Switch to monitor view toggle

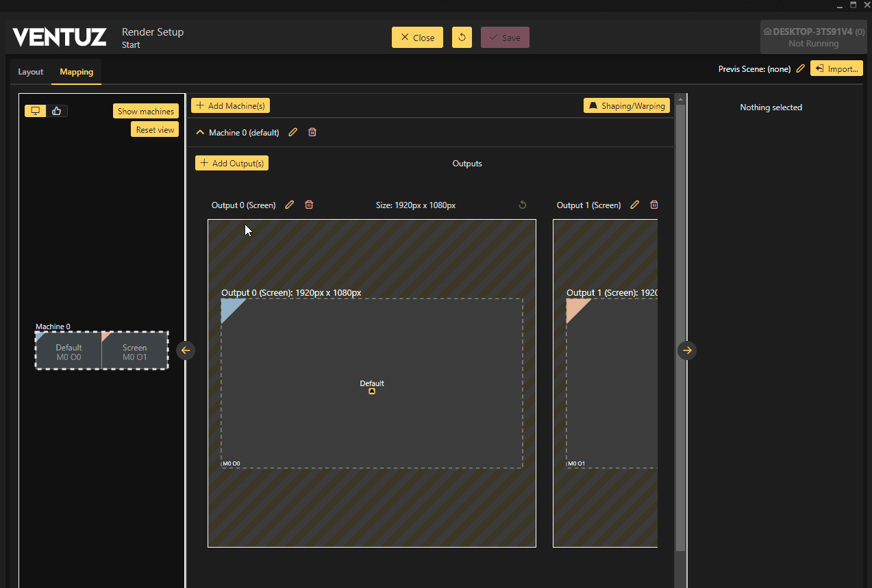click(x=36, y=111)
